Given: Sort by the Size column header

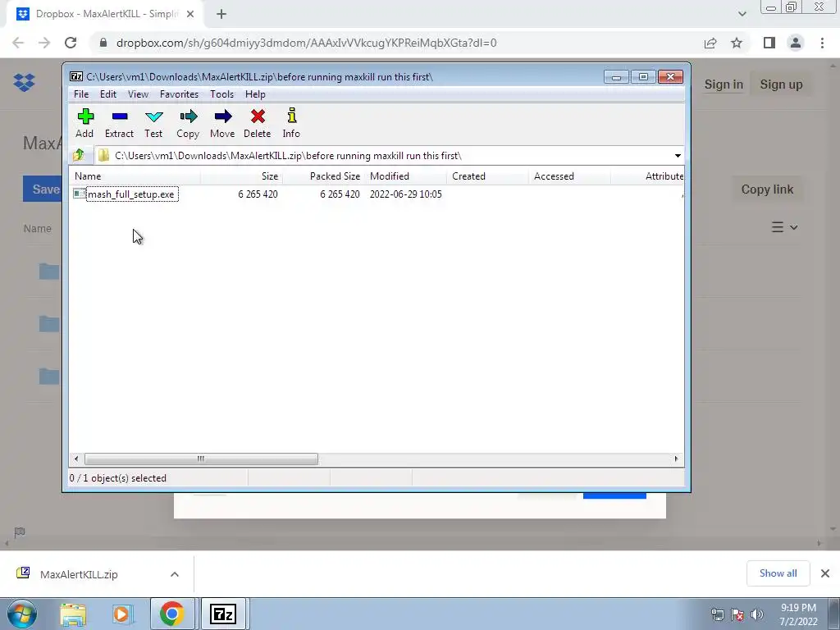Looking at the screenshot, I should 242,176.
